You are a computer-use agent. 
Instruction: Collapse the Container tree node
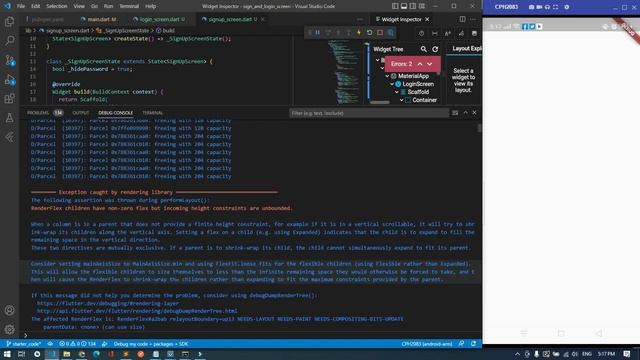tap(402, 100)
